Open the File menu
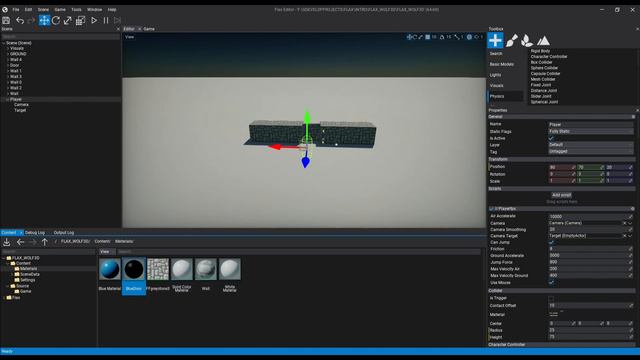640x360 pixels. [x=16, y=9]
